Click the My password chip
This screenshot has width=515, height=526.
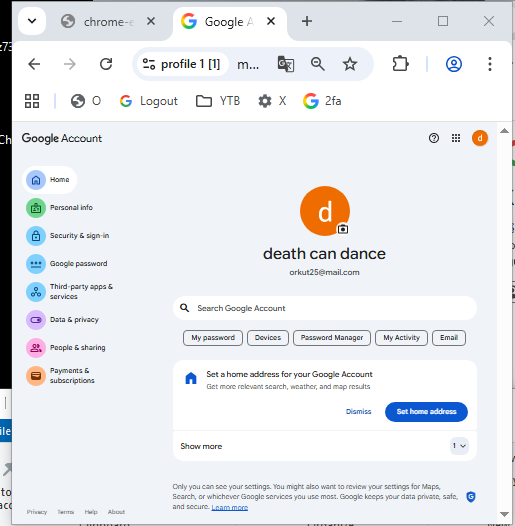pyautogui.click(x=213, y=338)
